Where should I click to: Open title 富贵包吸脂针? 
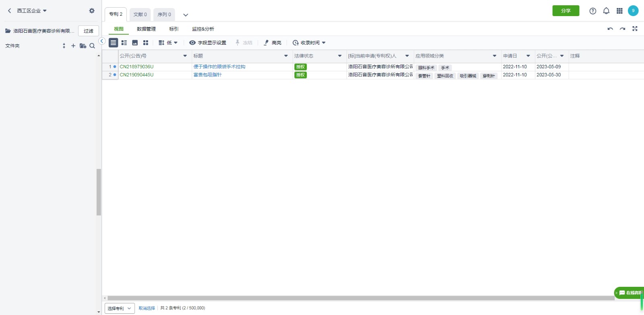pos(208,75)
